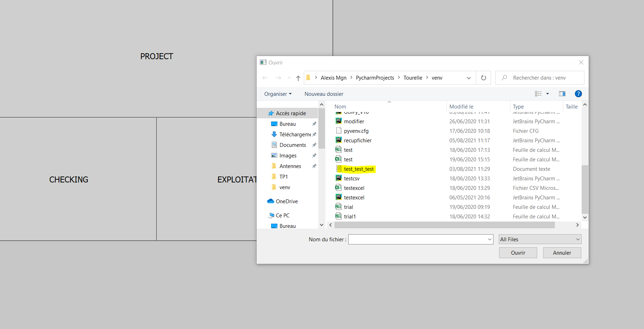Open the help question mark icon

coord(578,94)
